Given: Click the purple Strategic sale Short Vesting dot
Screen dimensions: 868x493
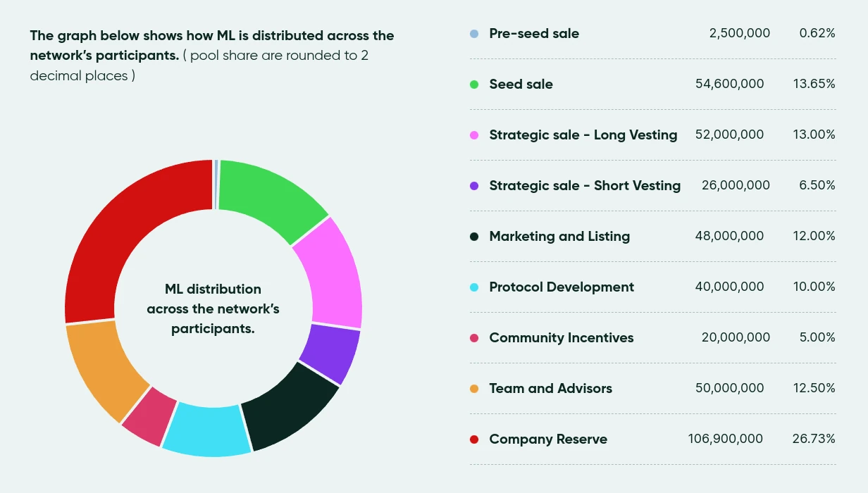Looking at the screenshot, I should (x=474, y=186).
